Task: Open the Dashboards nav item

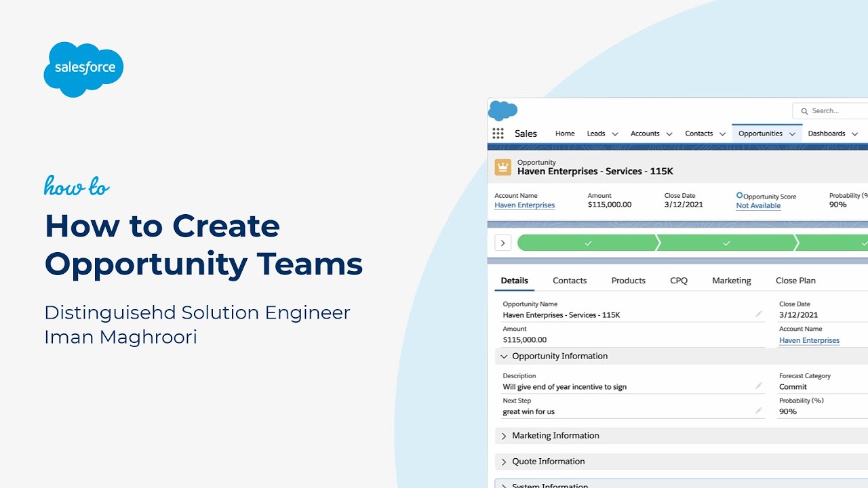Action: [827, 134]
